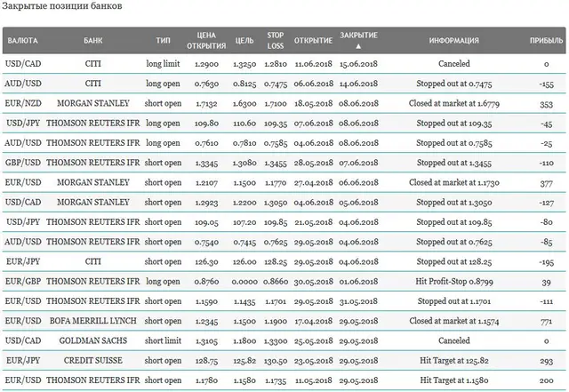
Task: Select the EUR/GBP currency cell
Action: point(23,281)
